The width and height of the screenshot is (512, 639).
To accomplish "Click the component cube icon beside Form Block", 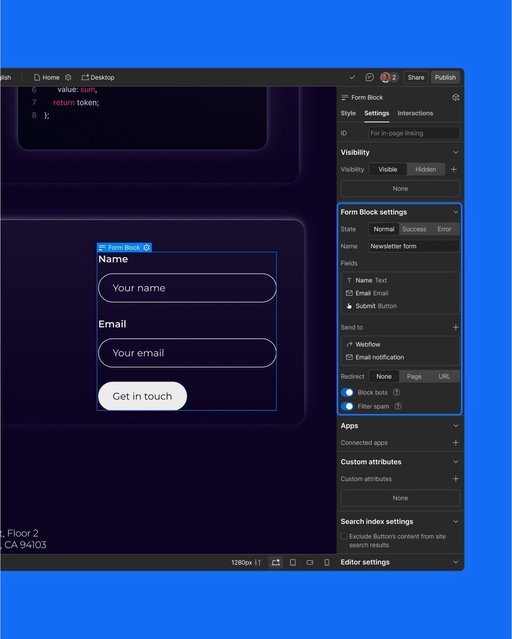I will click(456, 97).
